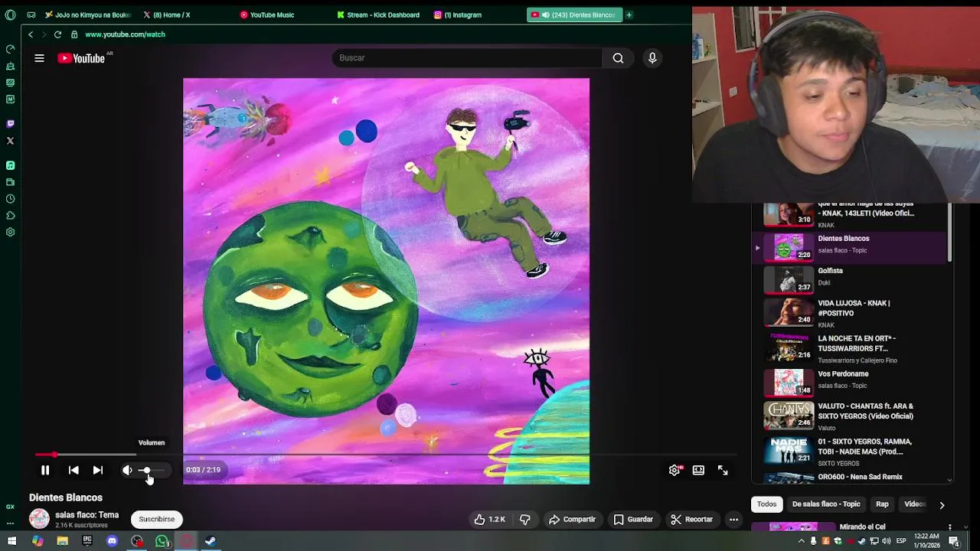Select 'De salas flaco - Topic' chip
The image size is (980, 551).
tap(826, 504)
